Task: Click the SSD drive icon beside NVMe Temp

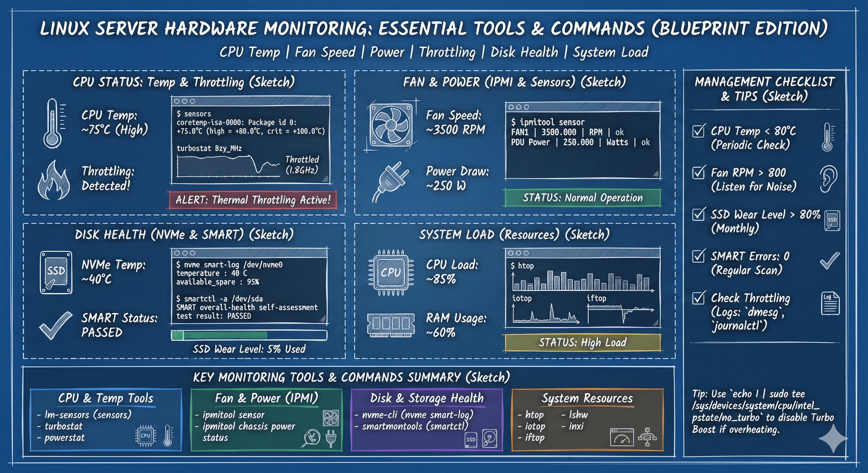Action: coord(56,272)
